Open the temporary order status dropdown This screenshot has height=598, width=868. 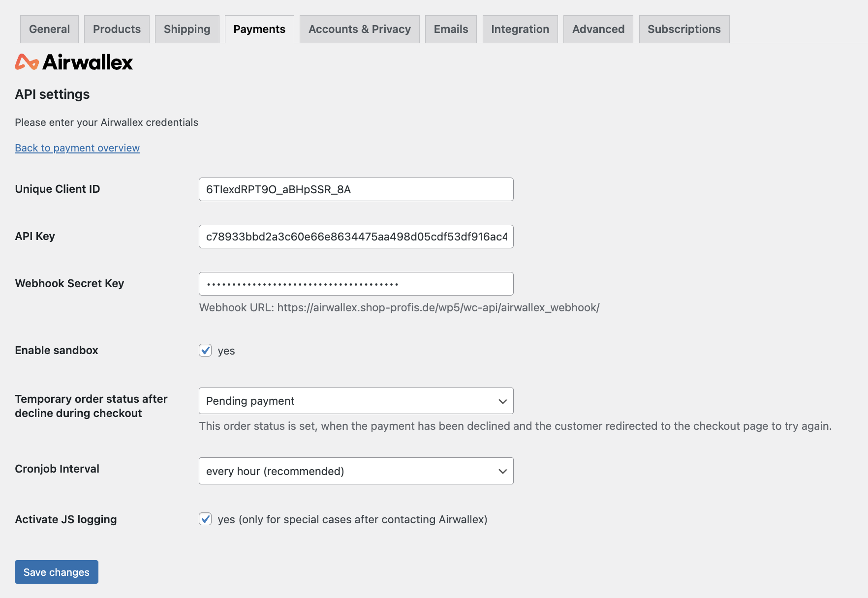tap(355, 401)
